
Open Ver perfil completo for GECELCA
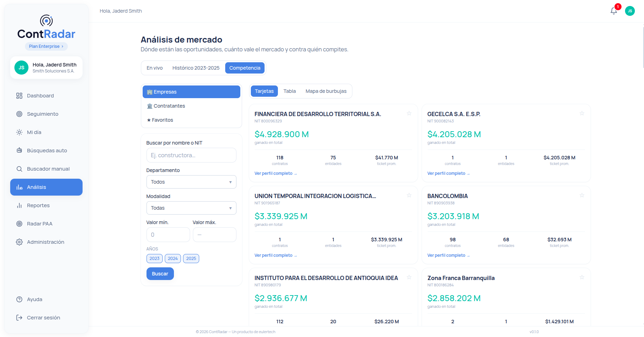[449, 173]
